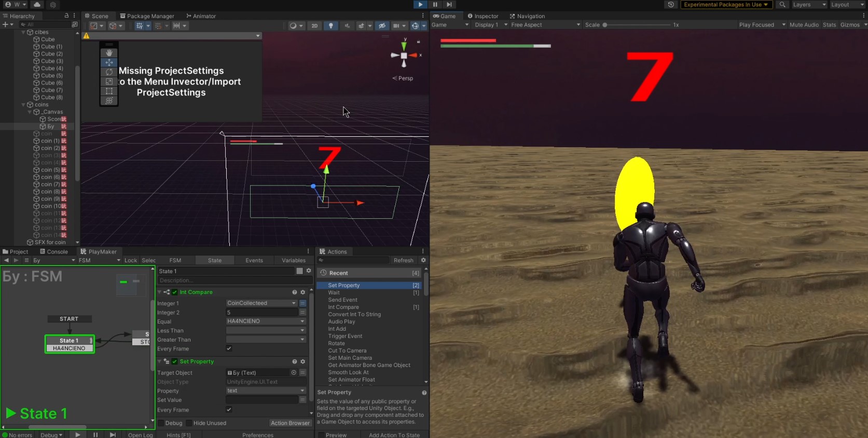Click State 1 settings gear icon

coord(309,271)
